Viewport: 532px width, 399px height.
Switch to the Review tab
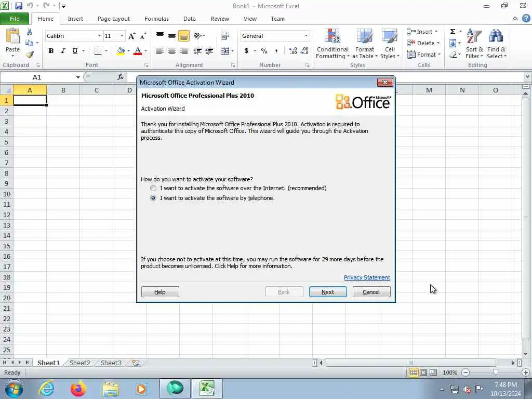[x=220, y=19]
